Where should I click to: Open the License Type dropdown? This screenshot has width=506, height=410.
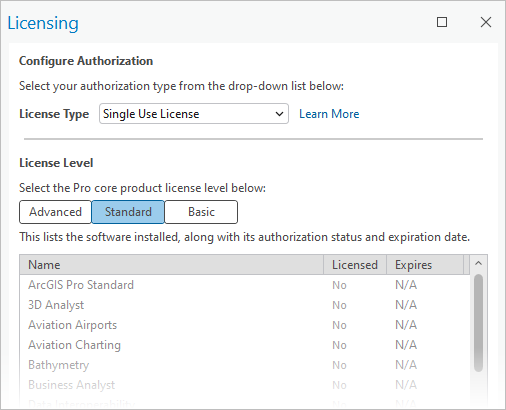(194, 114)
